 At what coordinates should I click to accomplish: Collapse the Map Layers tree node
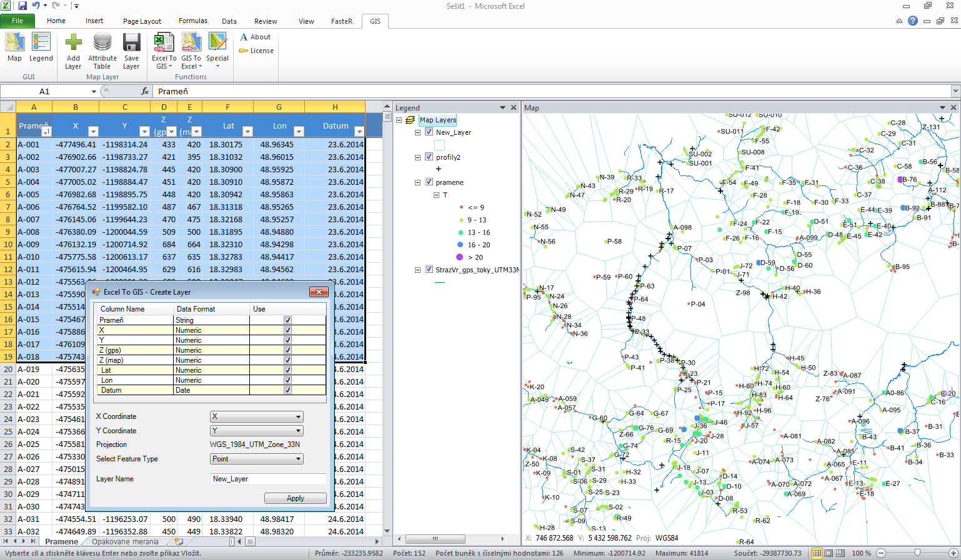[x=399, y=120]
